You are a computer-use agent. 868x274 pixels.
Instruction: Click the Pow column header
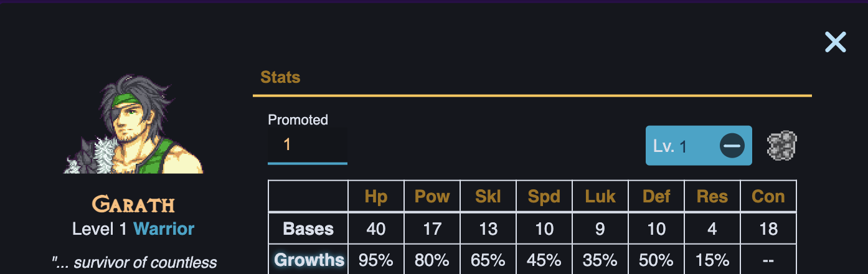tap(432, 197)
